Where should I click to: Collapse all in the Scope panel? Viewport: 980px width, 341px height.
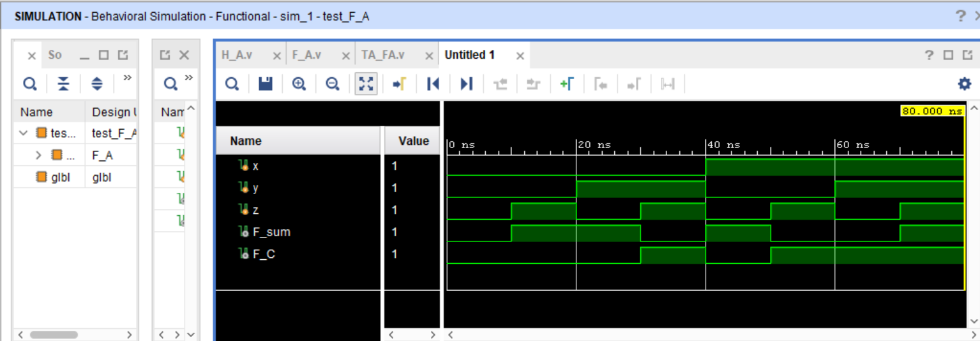coord(63,83)
